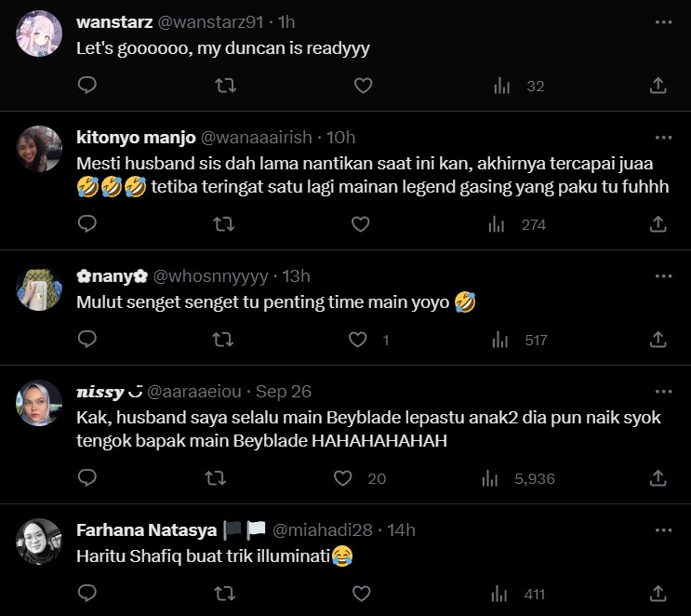This screenshot has height=616, width=691.
Task: Like the tweet by wanstarz
Action: tap(363, 86)
